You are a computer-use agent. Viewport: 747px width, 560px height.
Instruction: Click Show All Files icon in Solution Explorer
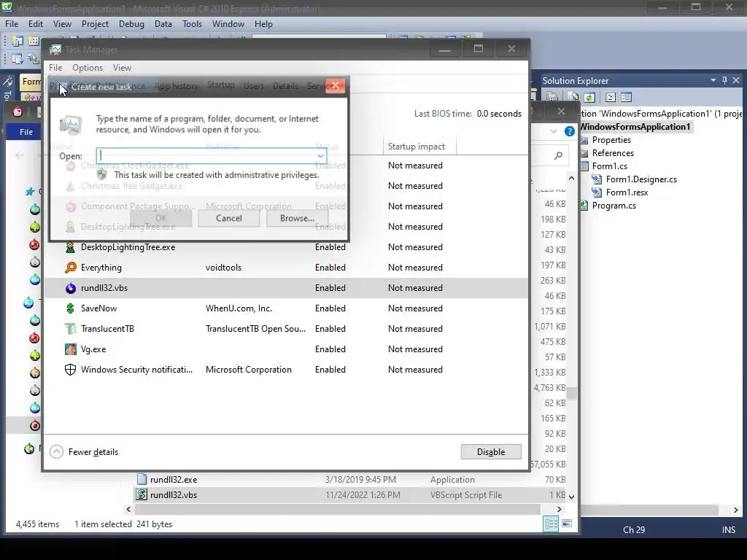pyautogui.click(x=573, y=97)
